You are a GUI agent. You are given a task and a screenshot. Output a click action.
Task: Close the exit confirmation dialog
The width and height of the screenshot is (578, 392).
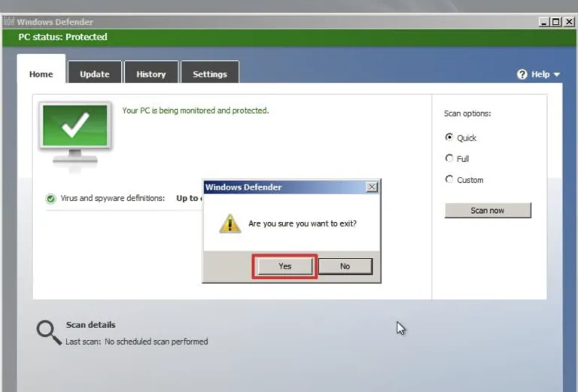click(x=372, y=187)
